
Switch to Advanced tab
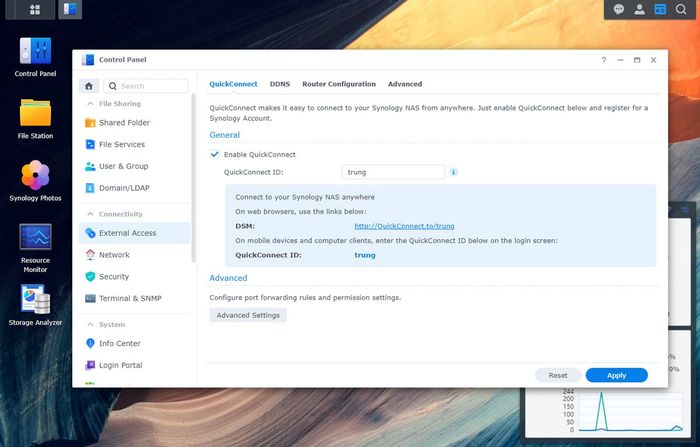tap(405, 84)
